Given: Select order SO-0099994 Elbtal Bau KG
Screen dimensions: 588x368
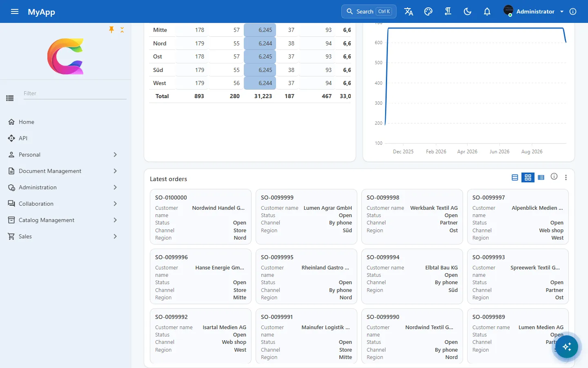Looking at the screenshot, I should (x=412, y=276).
